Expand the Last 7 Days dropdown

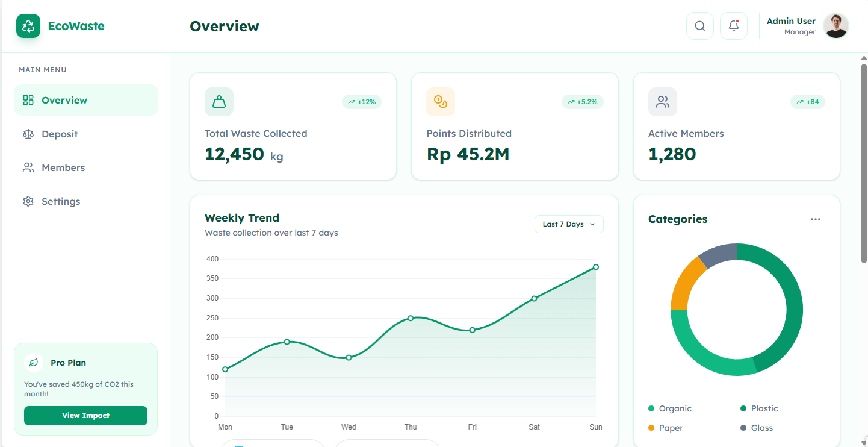(569, 224)
